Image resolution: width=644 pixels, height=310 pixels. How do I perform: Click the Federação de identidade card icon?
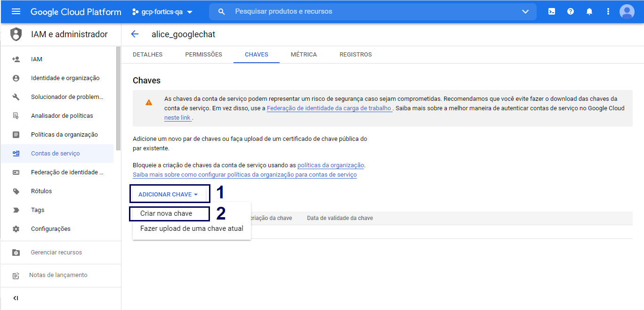[16, 172]
